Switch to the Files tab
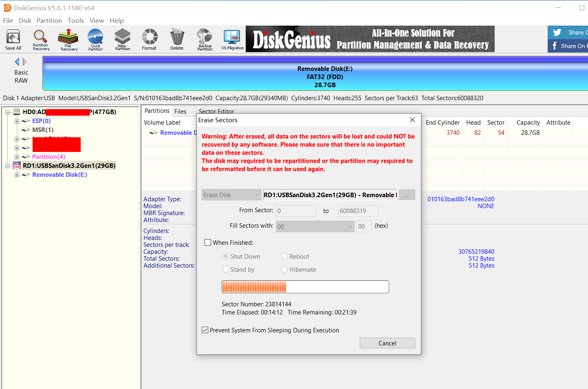Image resolution: width=588 pixels, height=389 pixels. (180, 112)
